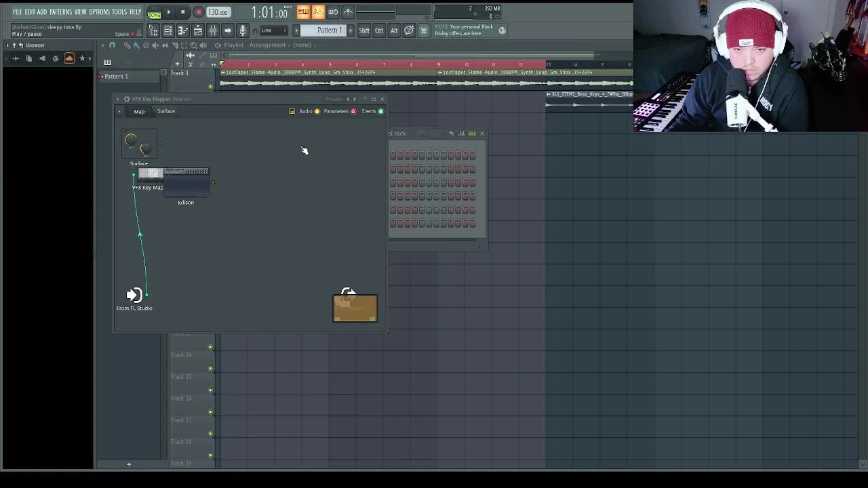Toggle the Parameters connections indicator
This screenshot has height=488, width=868.
(x=353, y=111)
